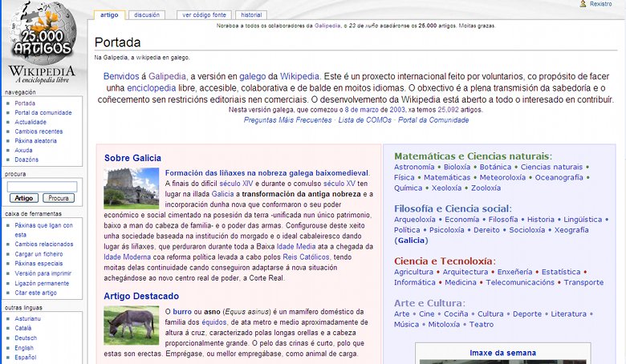
Task: Open the Rexistro login link
Action: click(x=601, y=4)
